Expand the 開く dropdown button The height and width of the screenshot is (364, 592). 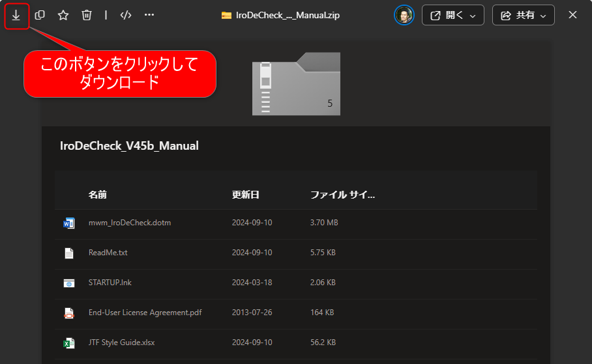tap(453, 15)
